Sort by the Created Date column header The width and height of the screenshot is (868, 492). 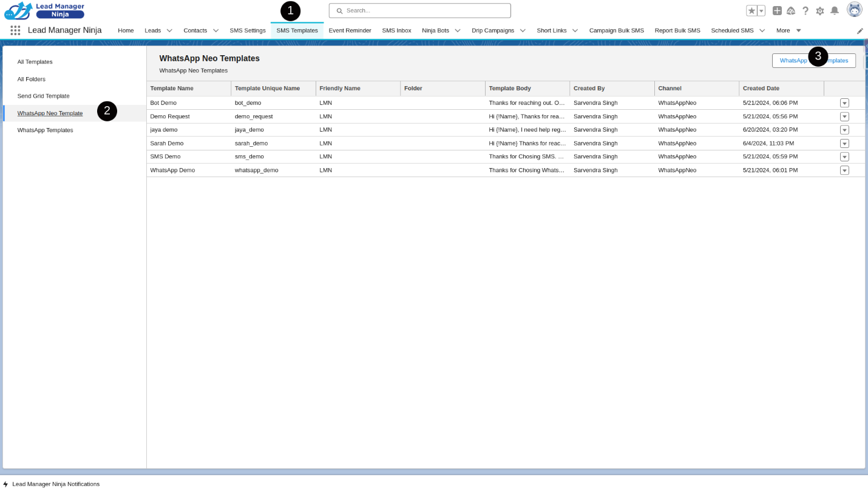pyautogui.click(x=782, y=89)
